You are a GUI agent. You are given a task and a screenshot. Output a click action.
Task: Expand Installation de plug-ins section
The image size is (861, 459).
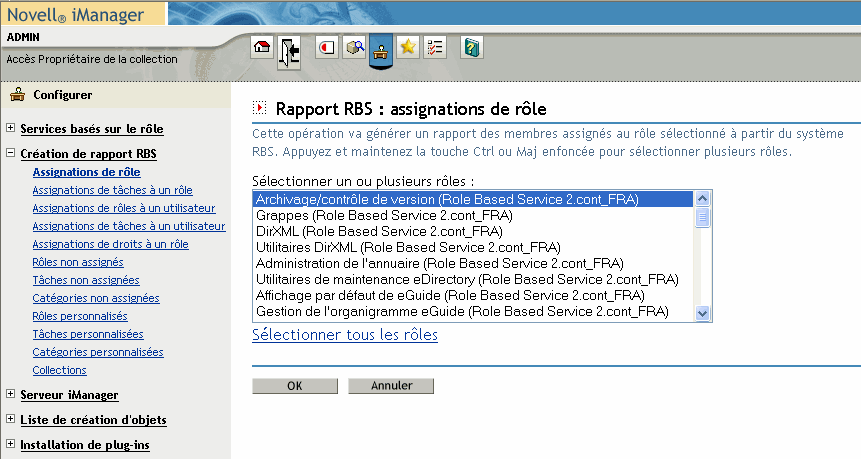coord(10,443)
